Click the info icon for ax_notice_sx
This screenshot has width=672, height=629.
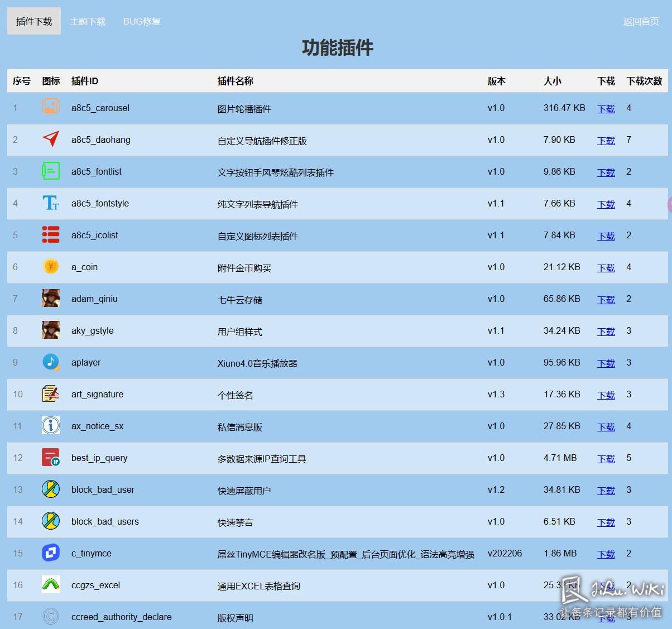51,425
